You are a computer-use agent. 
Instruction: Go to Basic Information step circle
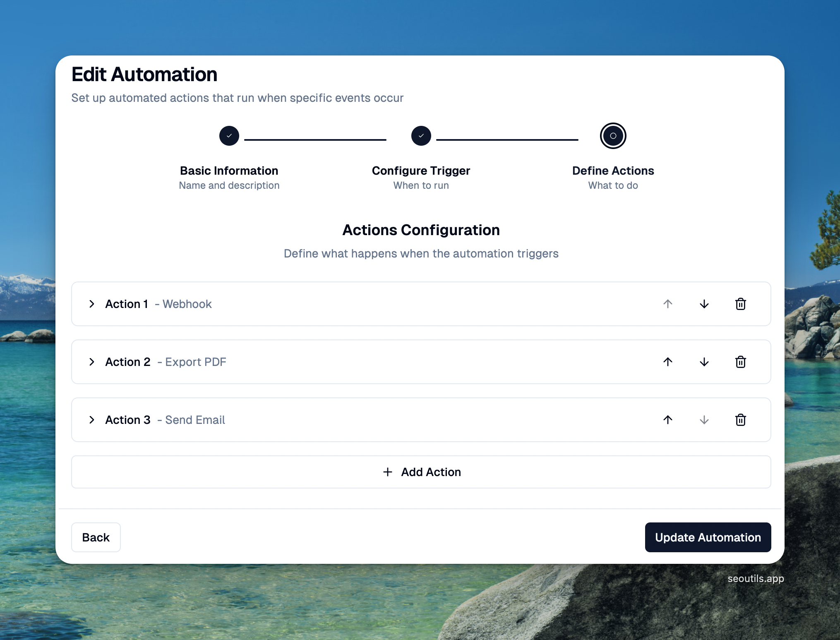pyautogui.click(x=229, y=136)
